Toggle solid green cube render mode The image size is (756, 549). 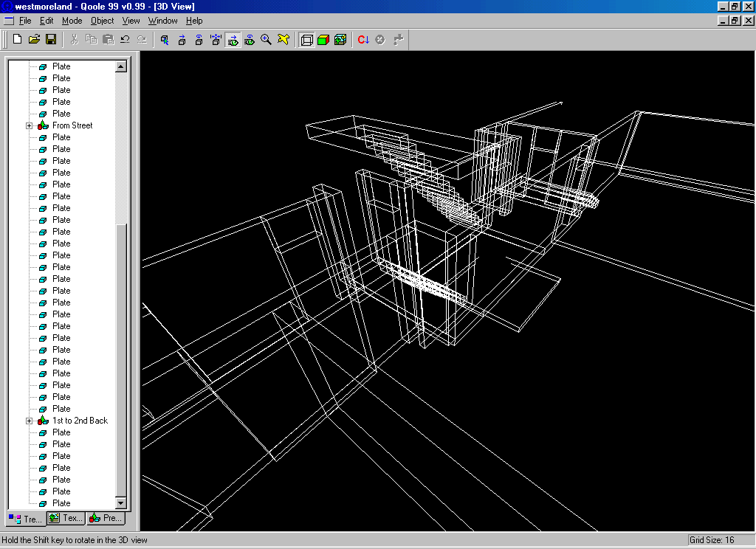(x=323, y=39)
